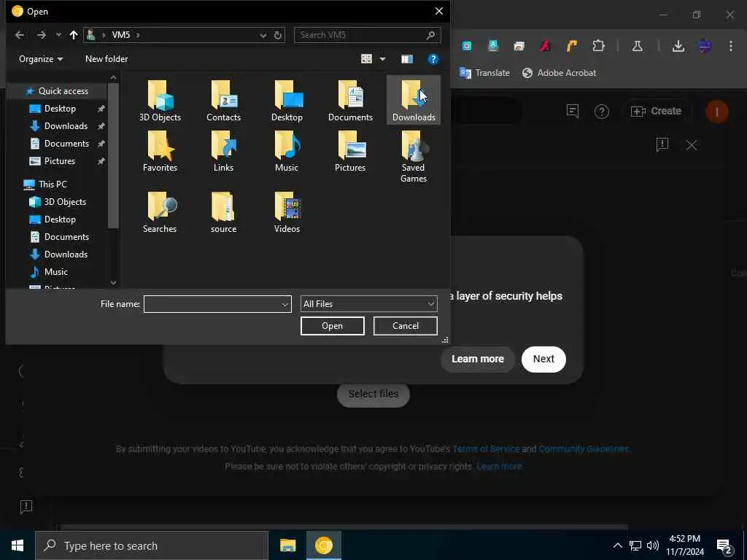The image size is (747, 560).
Task: Toggle the preview pane button
Action: click(407, 59)
